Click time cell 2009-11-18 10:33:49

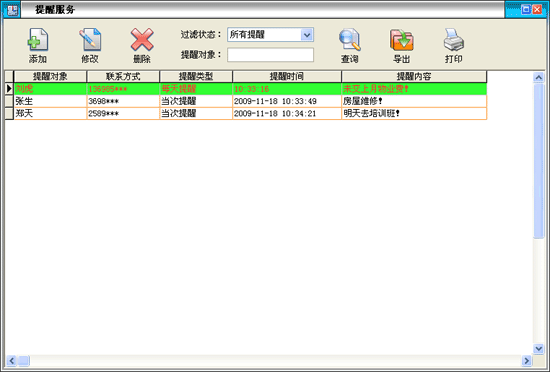click(x=287, y=101)
